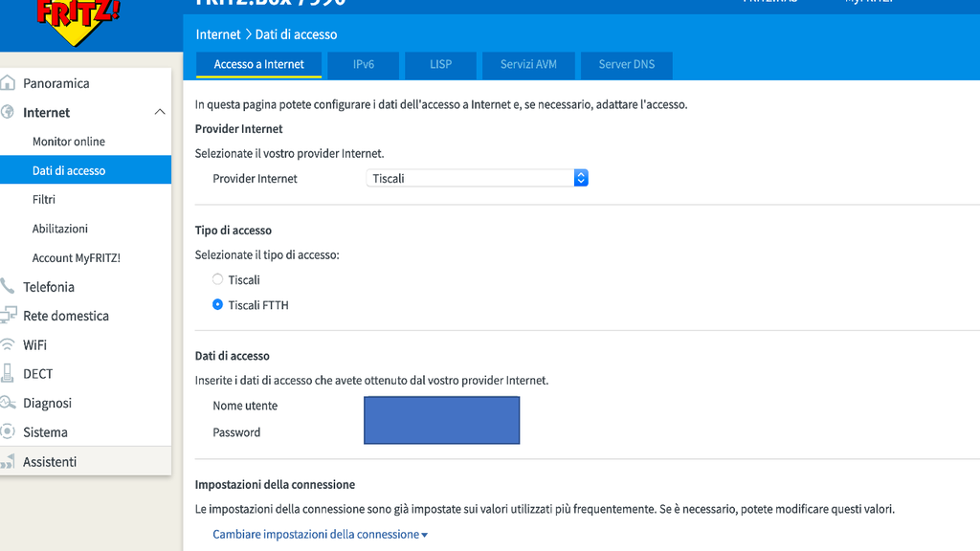Screen dimensions: 980x551
Task: Click the DECT handset icon
Action: point(8,373)
